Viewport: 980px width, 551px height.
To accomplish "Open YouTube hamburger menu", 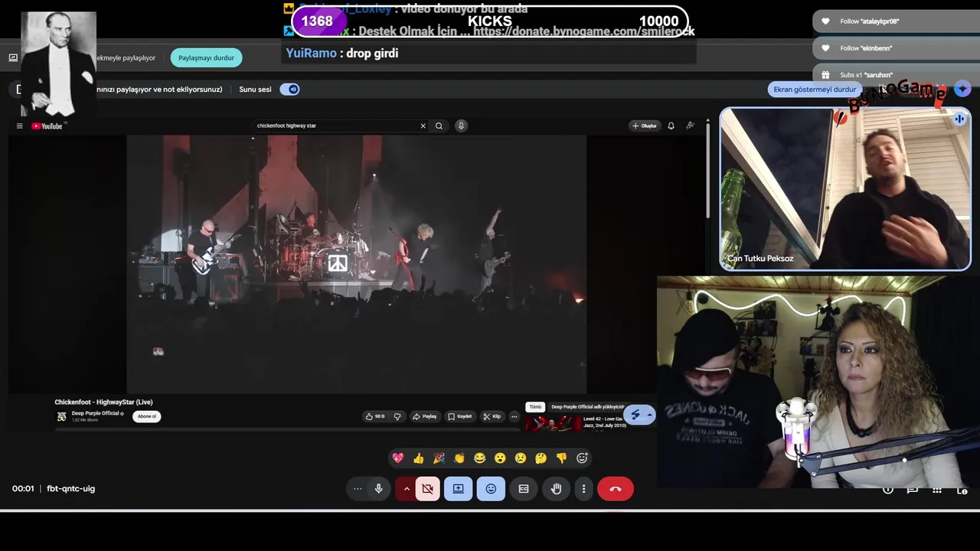I will (x=20, y=126).
